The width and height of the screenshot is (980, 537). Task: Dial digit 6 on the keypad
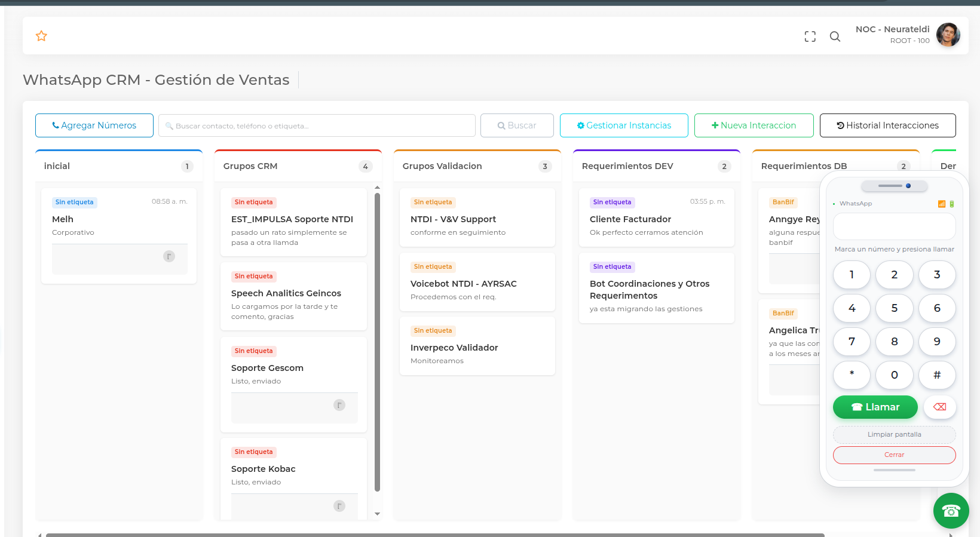[937, 308]
